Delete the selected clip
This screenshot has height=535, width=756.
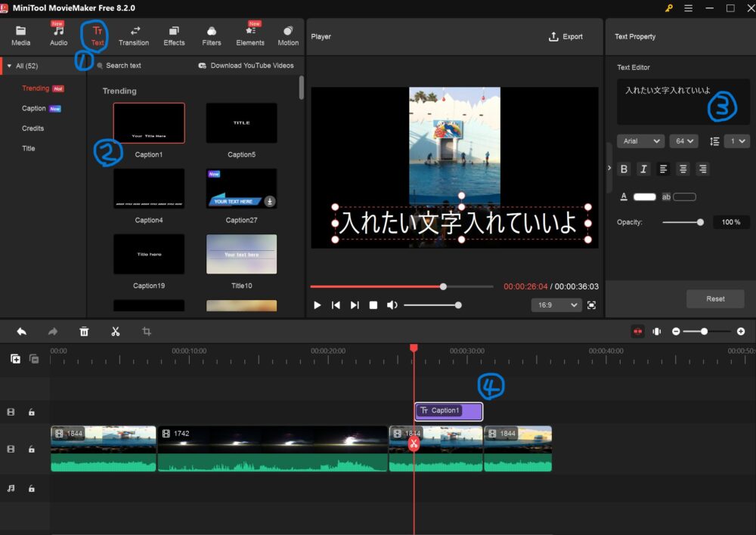[x=84, y=332]
